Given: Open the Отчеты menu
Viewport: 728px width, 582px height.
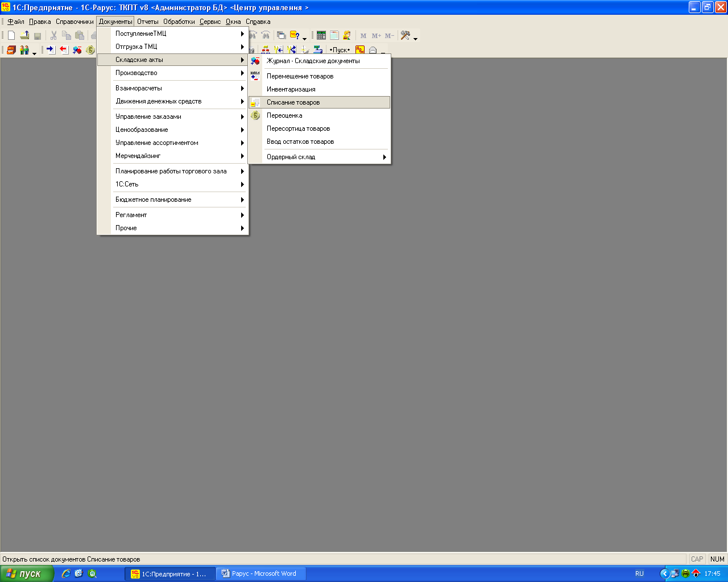Looking at the screenshot, I should pos(148,22).
